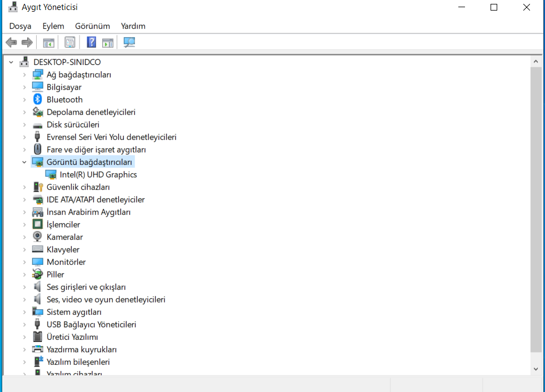Click the Disk sürücüleri drive icon
This screenshot has height=392, width=545.
tap(38, 125)
